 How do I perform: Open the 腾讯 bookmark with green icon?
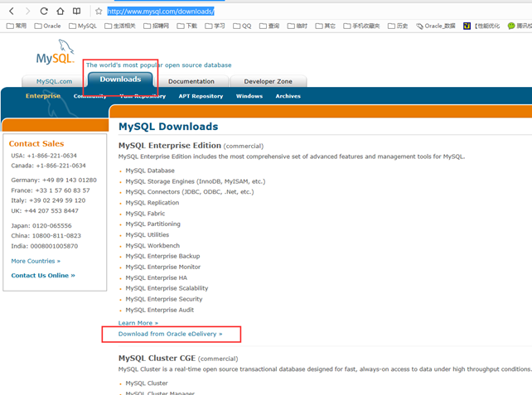(x=520, y=26)
